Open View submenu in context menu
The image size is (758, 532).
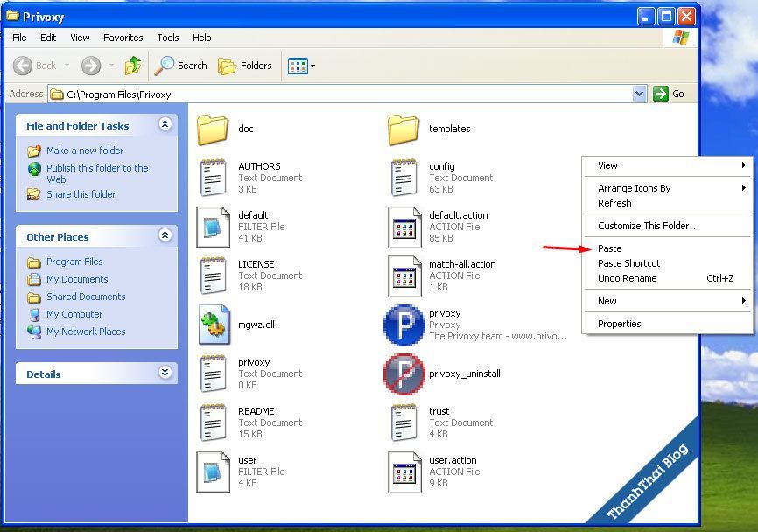[667, 165]
